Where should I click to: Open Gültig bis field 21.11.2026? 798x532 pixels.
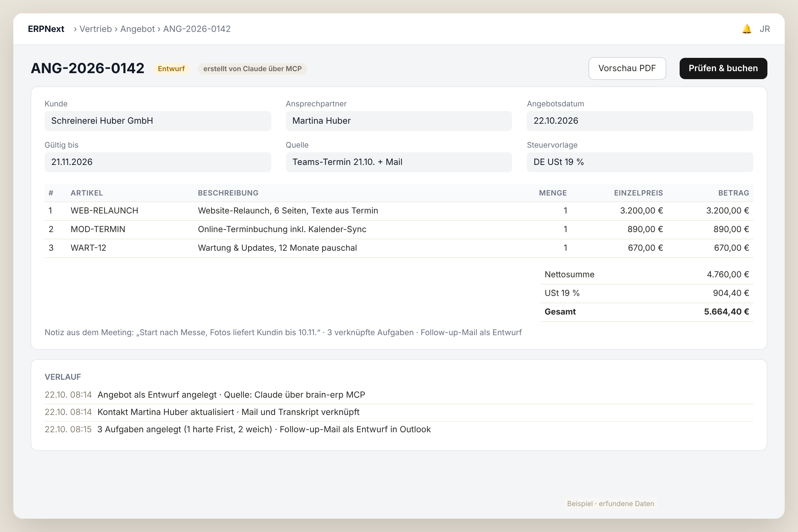158,162
